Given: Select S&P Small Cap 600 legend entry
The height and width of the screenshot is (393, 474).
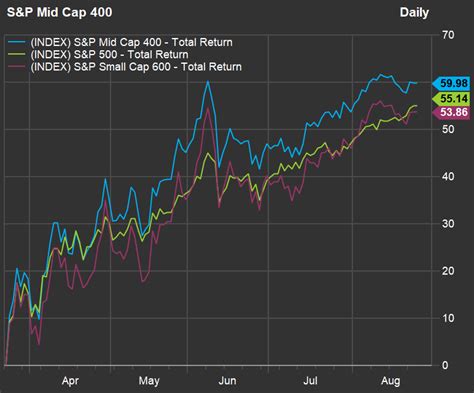Looking at the screenshot, I should pyautogui.click(x=136, y=67).
